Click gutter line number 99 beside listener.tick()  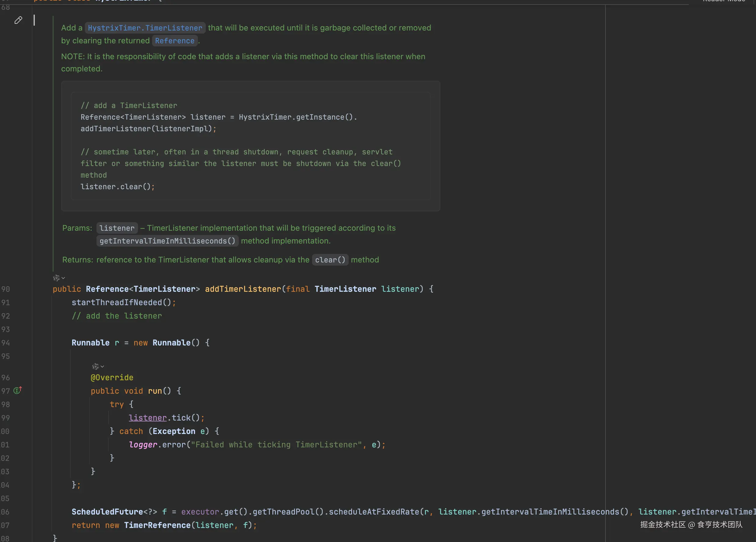pos(6,418)
